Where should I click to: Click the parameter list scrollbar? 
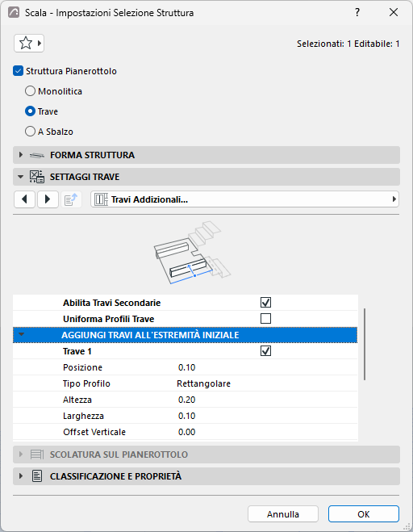tap(365, 344)
